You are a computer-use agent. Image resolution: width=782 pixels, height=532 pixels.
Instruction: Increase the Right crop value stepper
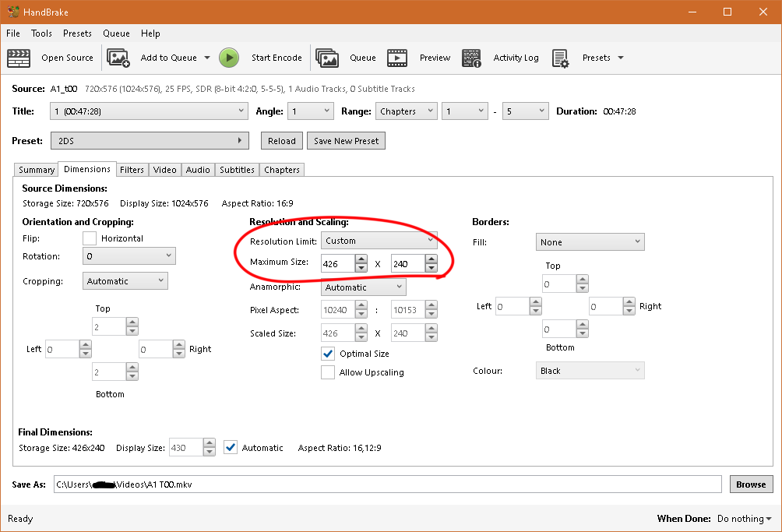(x=179, y=344)
